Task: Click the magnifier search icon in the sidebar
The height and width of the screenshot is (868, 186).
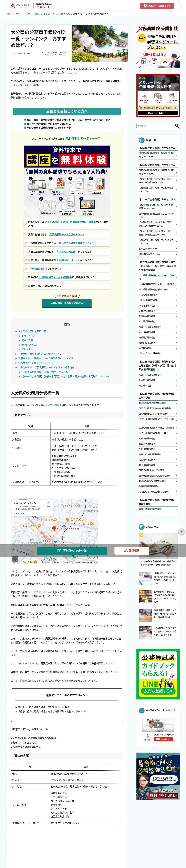Action: [177, 126]
